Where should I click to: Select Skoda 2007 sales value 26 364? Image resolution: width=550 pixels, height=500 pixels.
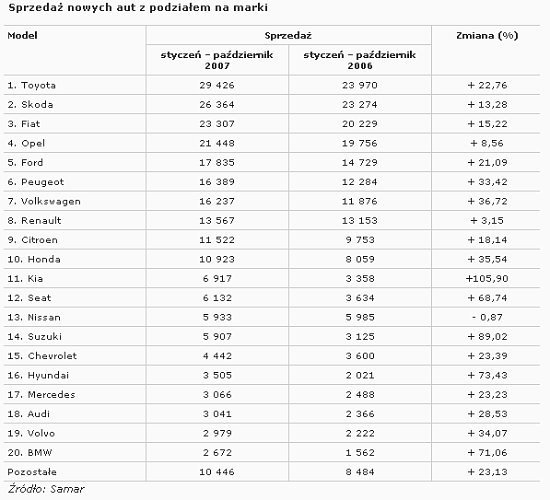[x=217, y=105]
